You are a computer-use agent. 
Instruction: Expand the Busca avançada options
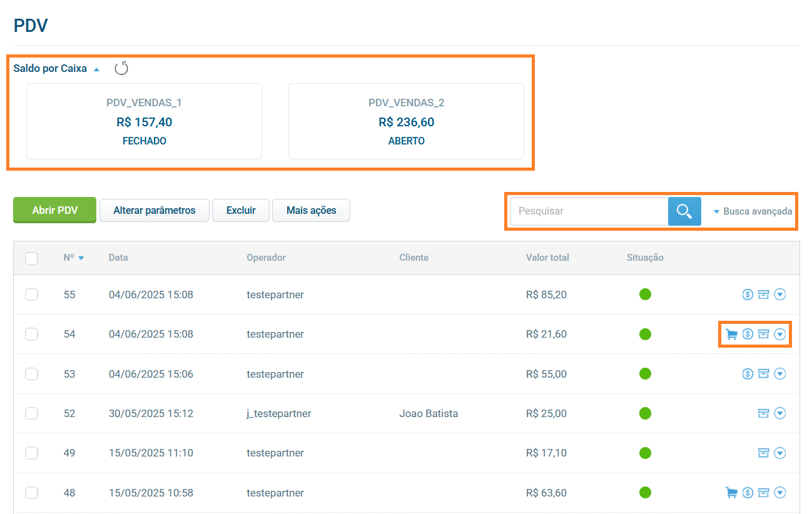click(x=753, y=211)
